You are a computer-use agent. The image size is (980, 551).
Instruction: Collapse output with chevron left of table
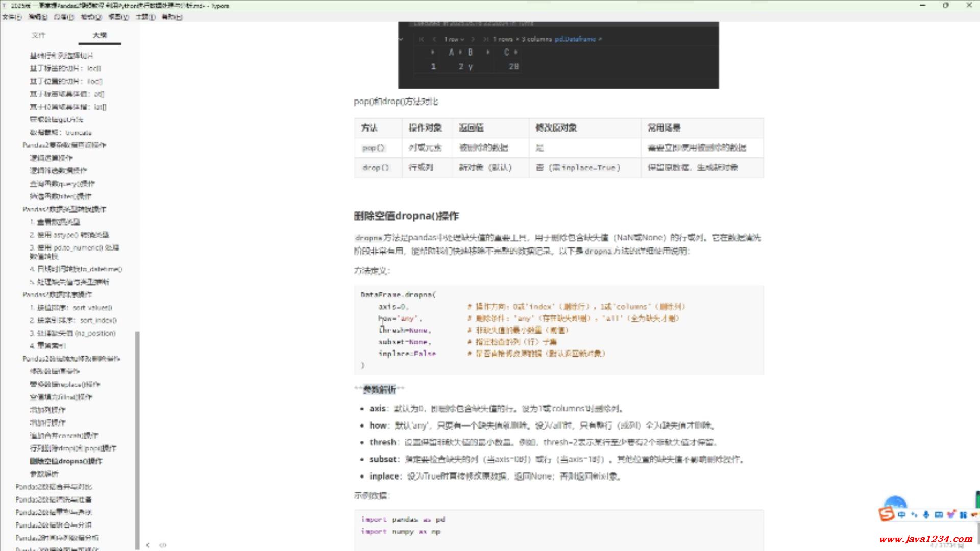[x=401, y=39]
